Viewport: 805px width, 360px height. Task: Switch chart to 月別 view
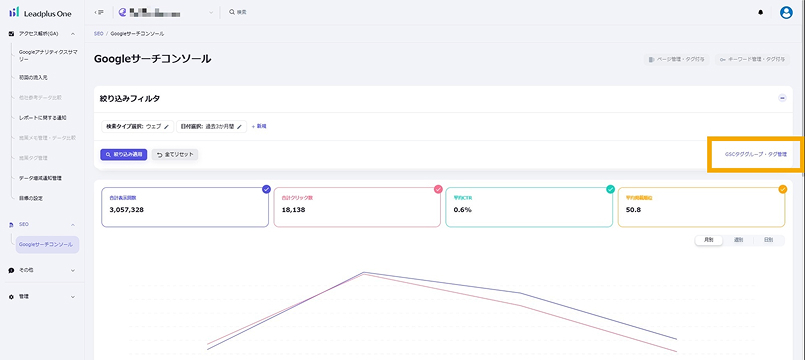click(x=708, y=240)
